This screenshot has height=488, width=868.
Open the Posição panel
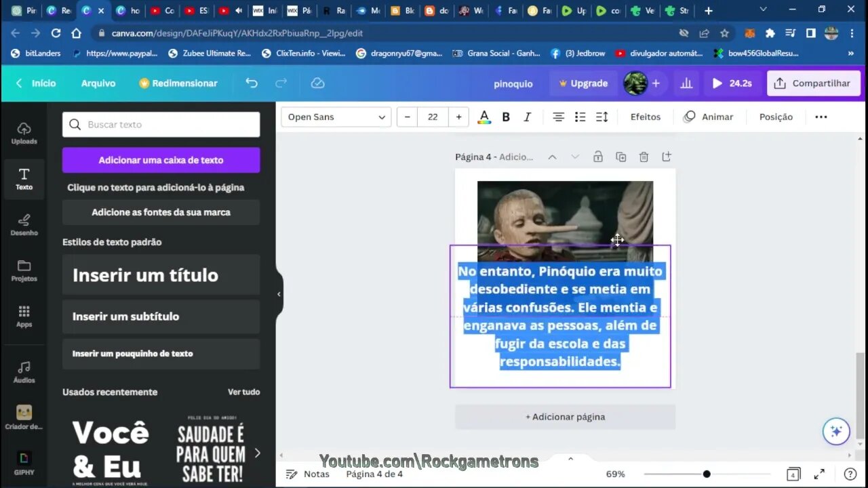(x=776, y=117)
